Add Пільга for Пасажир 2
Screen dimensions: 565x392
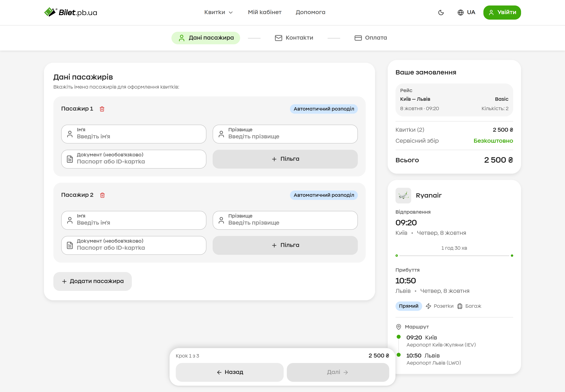285,245
